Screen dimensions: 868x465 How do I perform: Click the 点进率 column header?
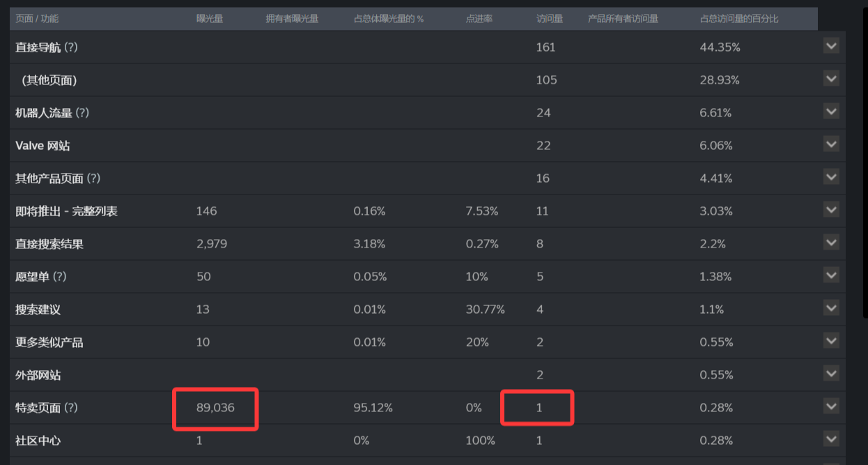[479, 19]
